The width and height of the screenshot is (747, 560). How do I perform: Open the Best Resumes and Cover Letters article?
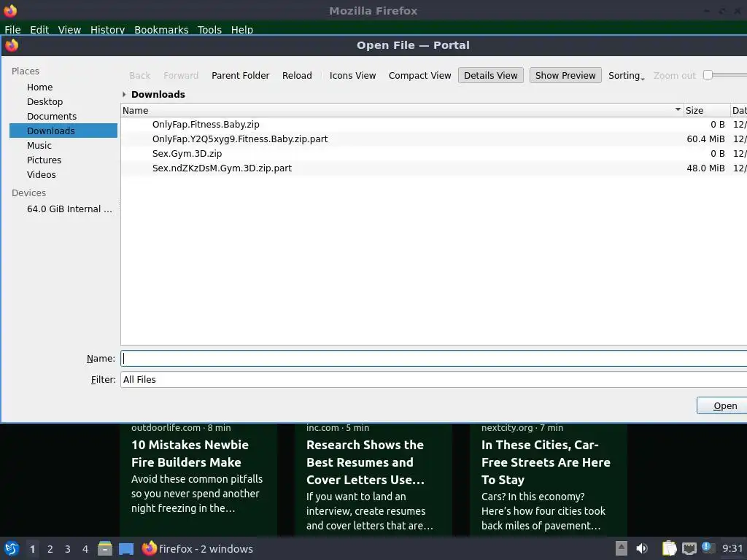(365, 462)
